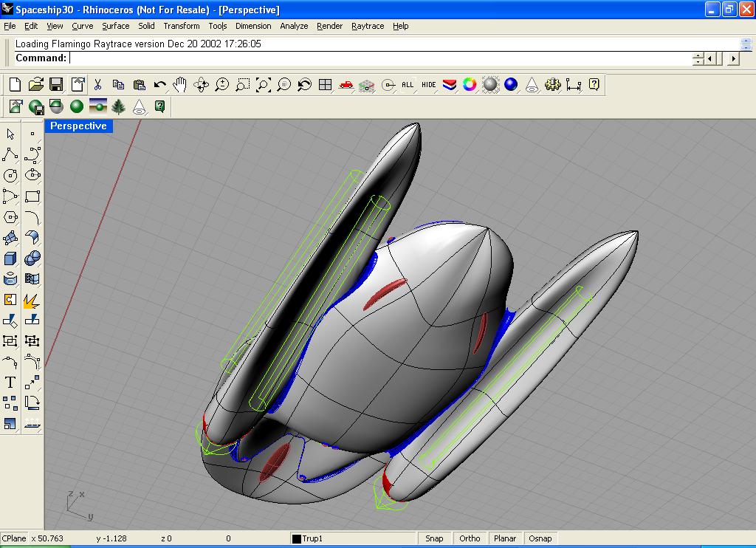Click the command line right arrow button
The height and width of the screenshot is (548, 756).
point(733,59)
